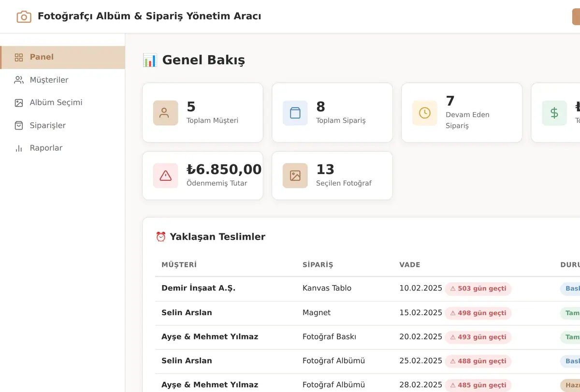Click the Genel Bakış heading
The width and height of the screenshot is (580, 392).
coord(203,60)
